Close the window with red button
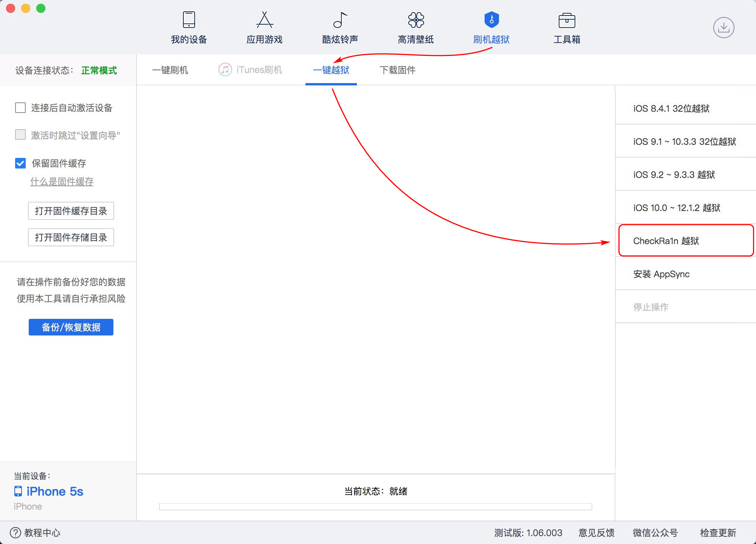 tap(11, 8)
